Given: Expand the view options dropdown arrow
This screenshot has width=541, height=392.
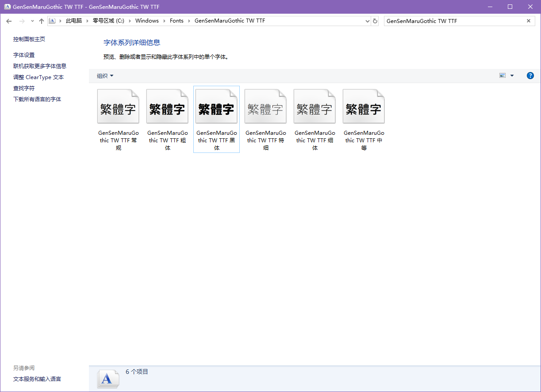Looking at the screenshot, I should click(x=512, y=76).
